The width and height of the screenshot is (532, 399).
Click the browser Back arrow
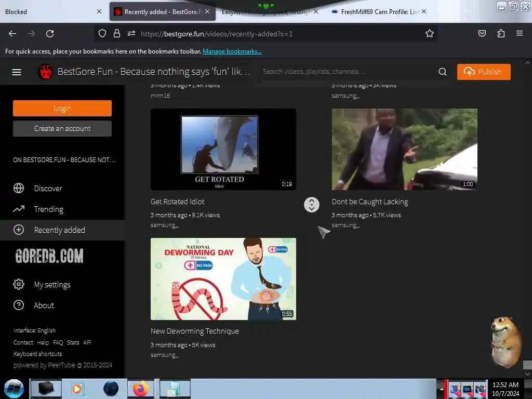click(x=12, y=34)
